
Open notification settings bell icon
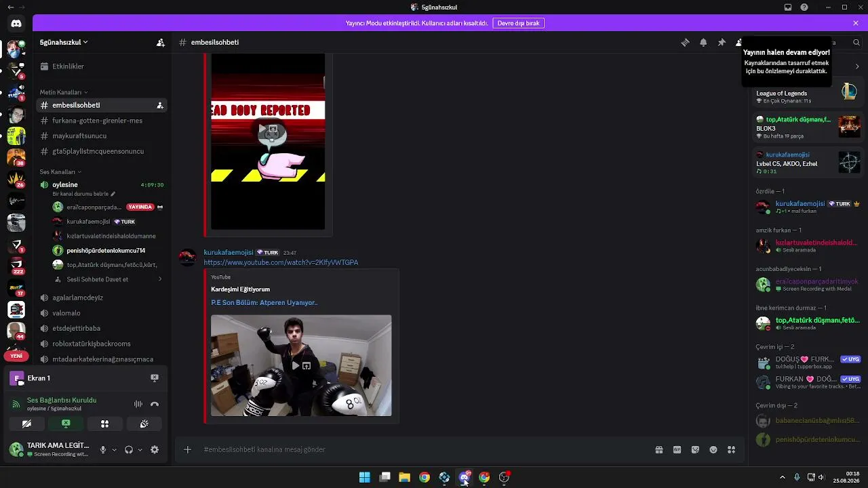tap(703, 42)
